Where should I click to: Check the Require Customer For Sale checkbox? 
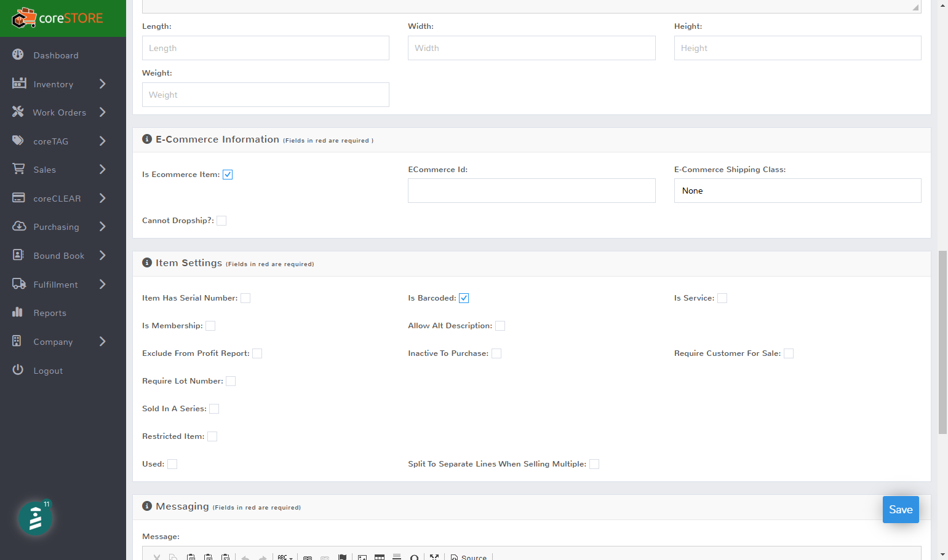pos(789,353)
